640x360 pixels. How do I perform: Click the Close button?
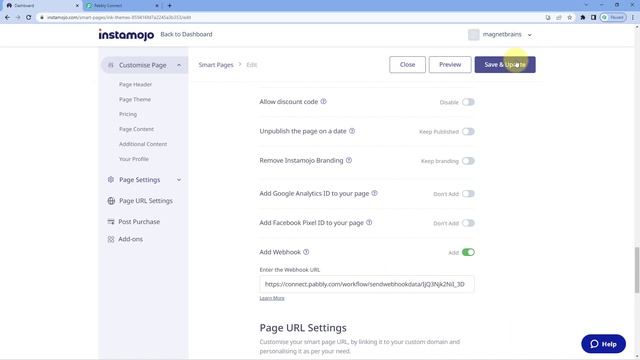[407, 64]
